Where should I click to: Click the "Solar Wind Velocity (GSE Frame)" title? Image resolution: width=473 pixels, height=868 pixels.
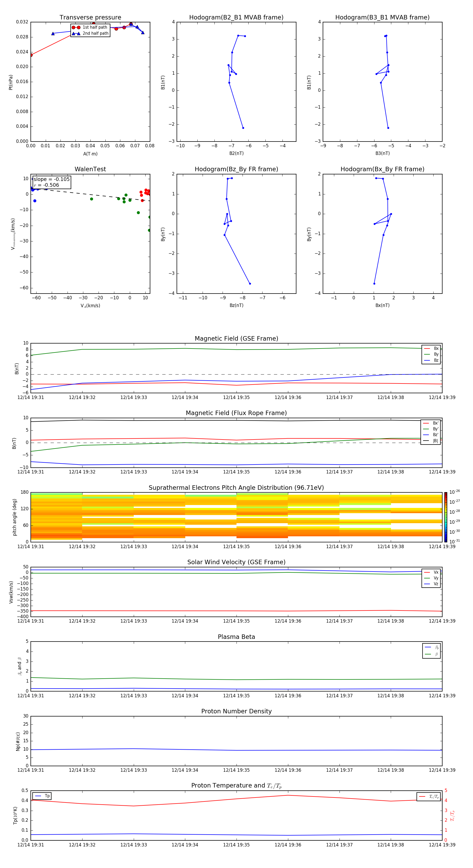pos(236,562)
